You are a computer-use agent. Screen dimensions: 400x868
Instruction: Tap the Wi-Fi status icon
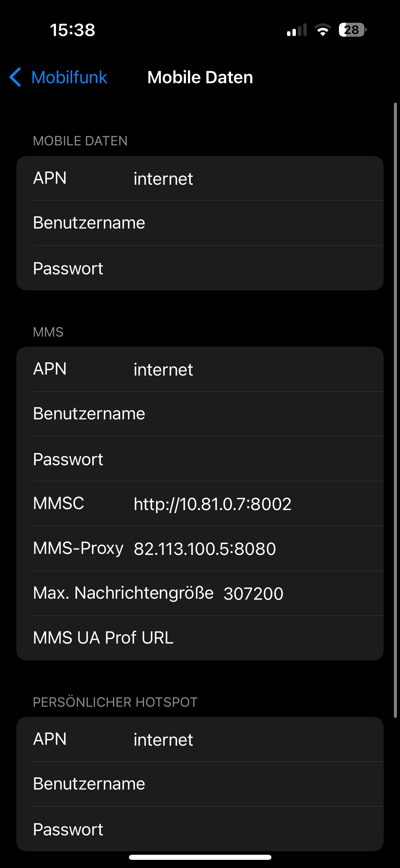[323, 30]
